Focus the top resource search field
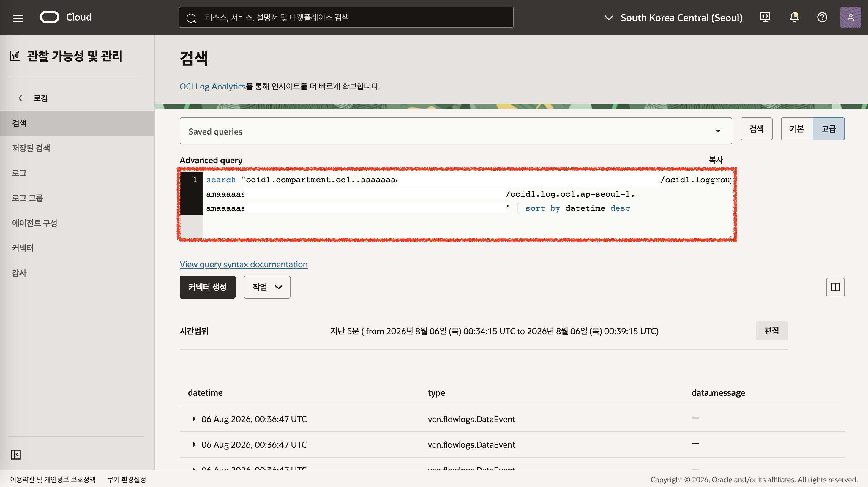 (x=346, y=17)
